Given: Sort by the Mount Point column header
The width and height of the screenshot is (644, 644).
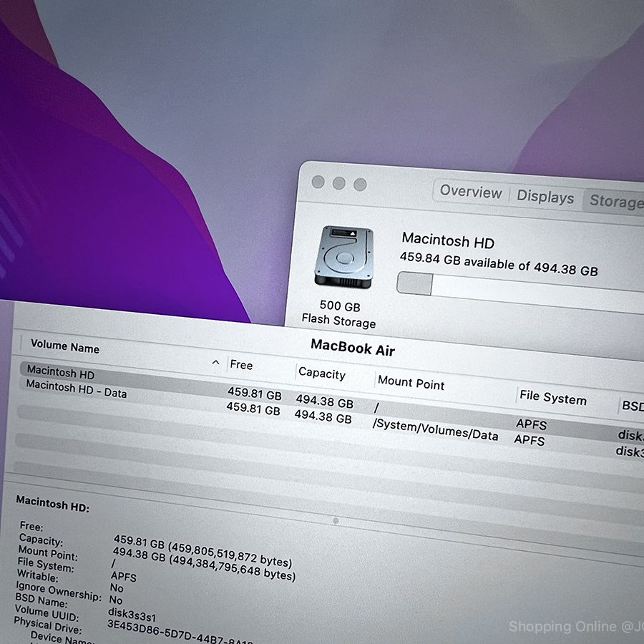Looking at the screenshot, I should (x=411, y=382).
